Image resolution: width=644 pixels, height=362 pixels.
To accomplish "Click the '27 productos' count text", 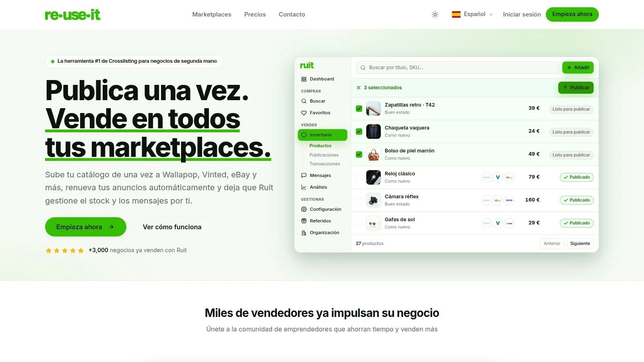I will coord(369,244).
